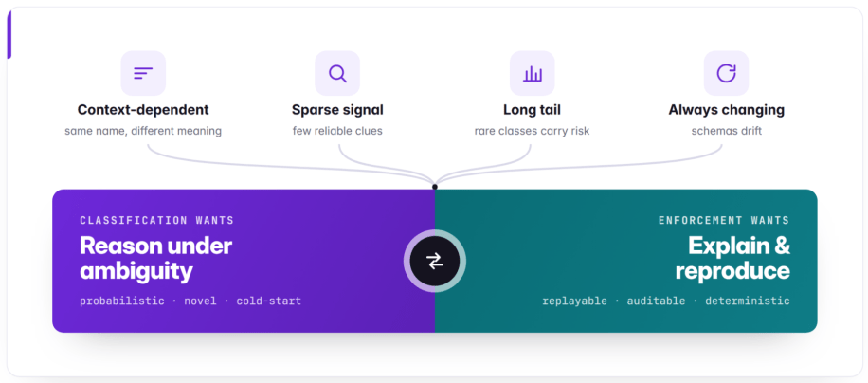Click the center swap arrows icon
Image resolution: width=868 pixels, height=383 pixels.
click(x=435, y=261)
